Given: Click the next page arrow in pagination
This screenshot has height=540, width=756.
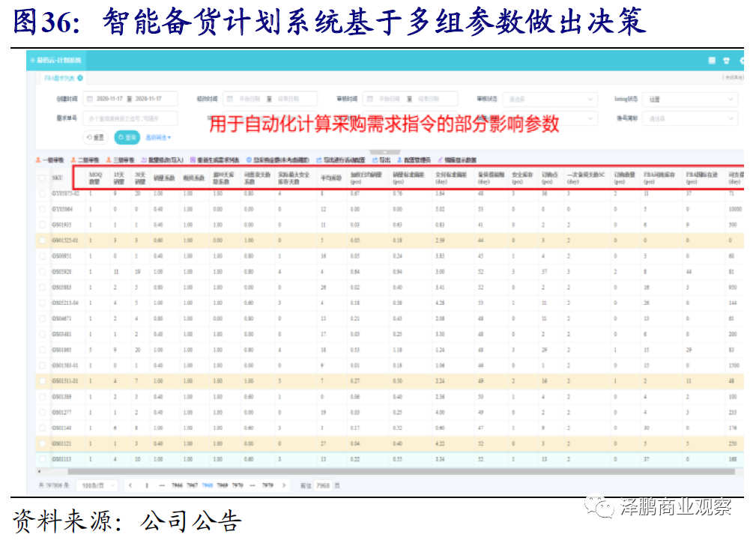Looking at the screenshot, I should (284, 485).
